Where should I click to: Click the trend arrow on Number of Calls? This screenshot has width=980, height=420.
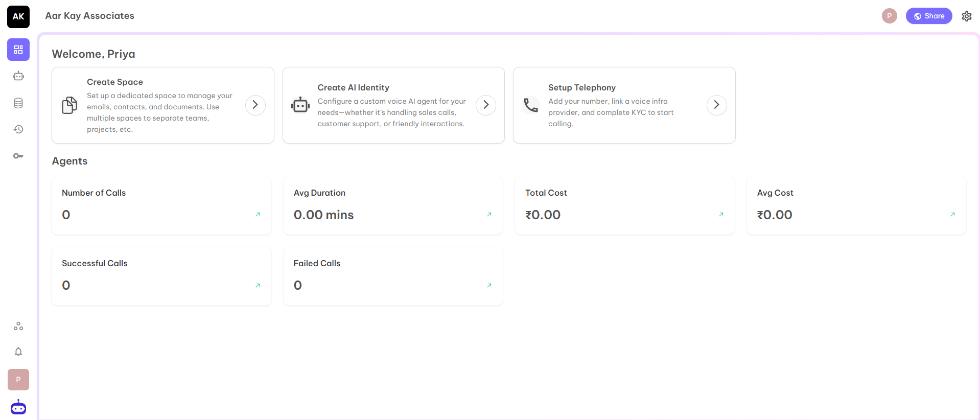tap(258, 215)
